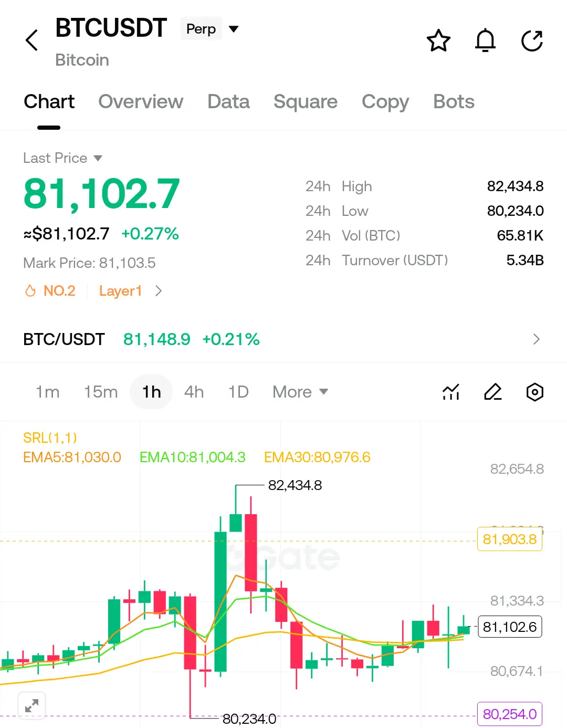
Task: Open the Square tab
Action: (x=306, y=102)
